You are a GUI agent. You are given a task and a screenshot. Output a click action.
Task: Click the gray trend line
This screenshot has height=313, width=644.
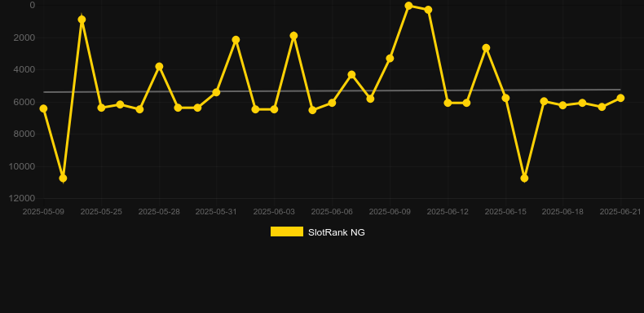coord(332,90)
